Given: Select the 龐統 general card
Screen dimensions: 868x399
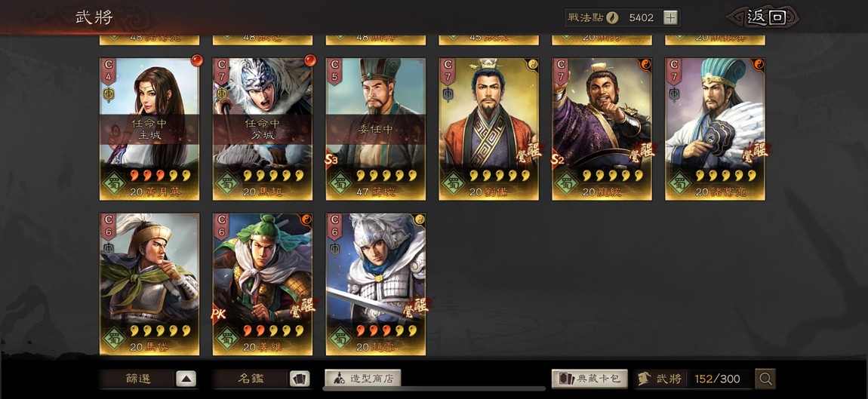Looking at the screenshot, I should 602,129.
